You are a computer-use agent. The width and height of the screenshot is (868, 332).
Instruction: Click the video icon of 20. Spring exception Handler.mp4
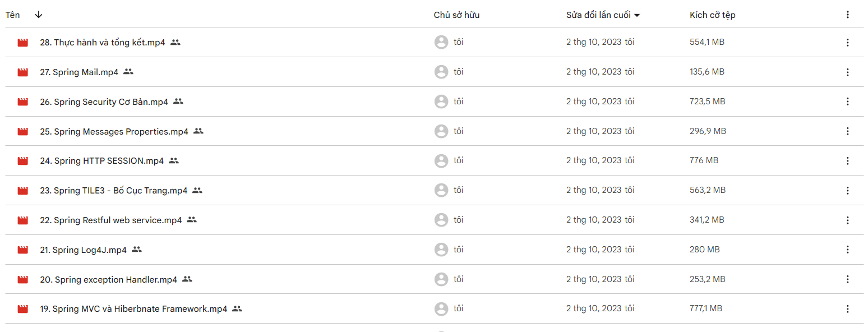(23, 280)
